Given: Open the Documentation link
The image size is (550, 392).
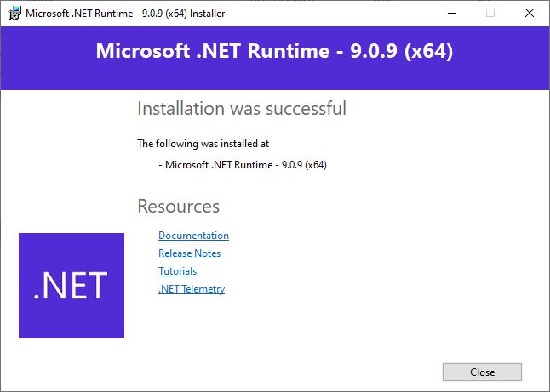Looking at the screenshot, I should pyautogui.click(x=193, y=236).
